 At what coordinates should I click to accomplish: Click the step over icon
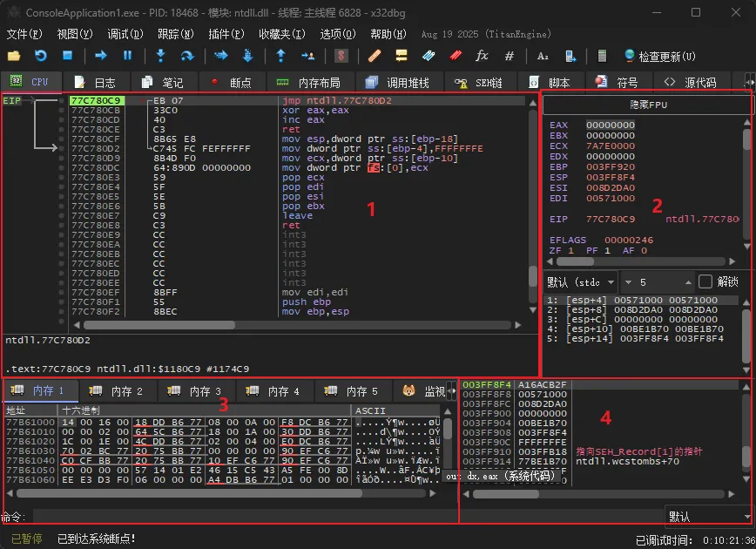[x=187, y=56]
